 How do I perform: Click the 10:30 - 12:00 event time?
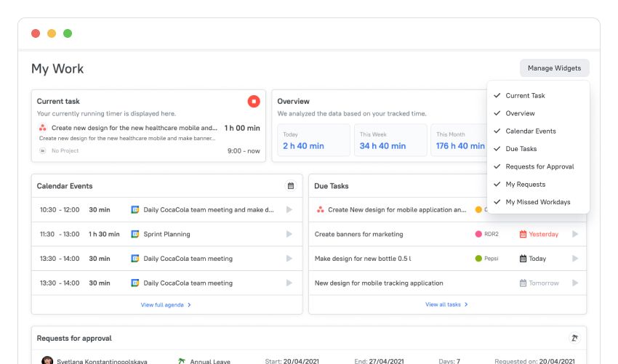60,209
